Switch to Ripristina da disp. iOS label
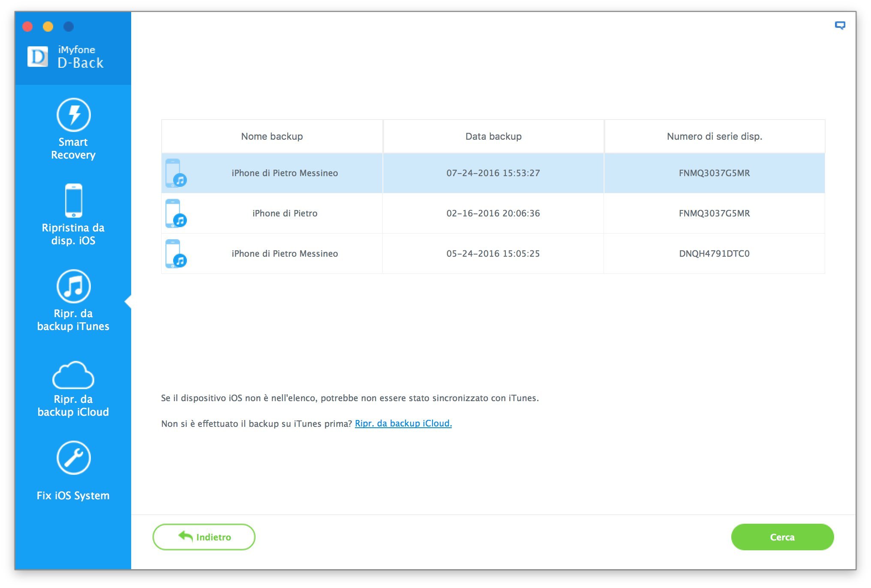This screenshot has height=588, width=871. [73, 234]
